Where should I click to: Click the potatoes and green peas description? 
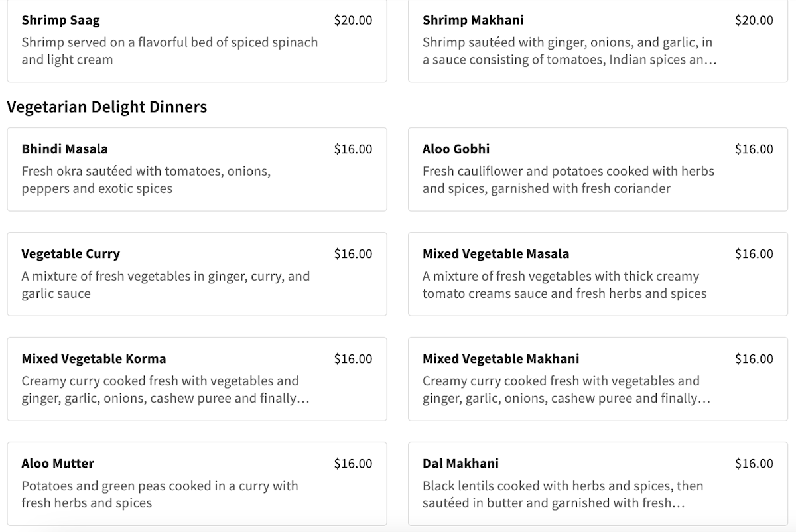click(159, 494)
